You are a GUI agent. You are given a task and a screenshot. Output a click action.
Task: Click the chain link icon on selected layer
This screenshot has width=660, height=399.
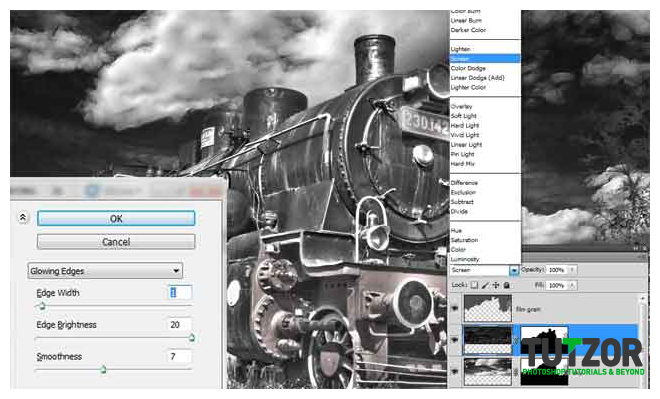[x=516, y=340]
